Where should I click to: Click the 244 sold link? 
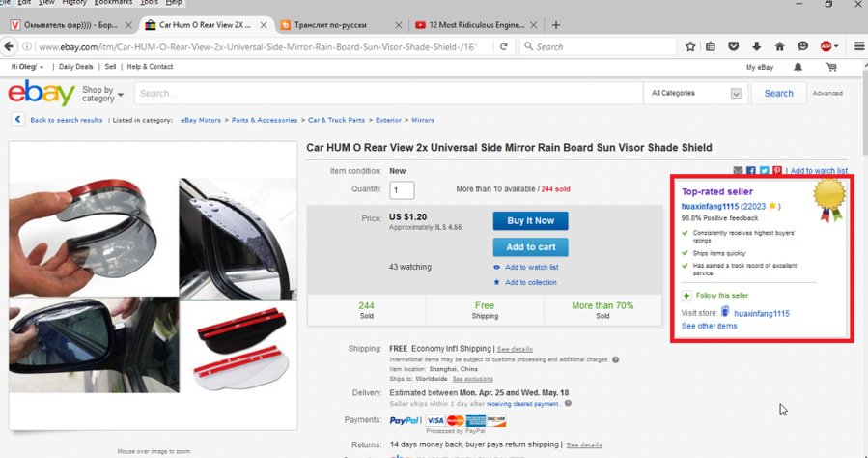tap(555, 188)
